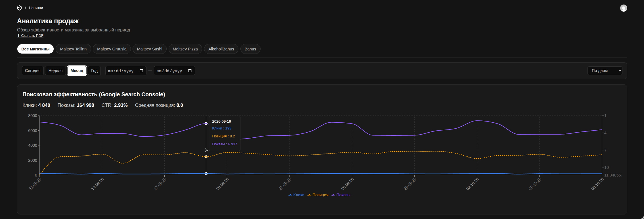This screenshot has height=219, width=644.
Task: Click the 02.10.26 axis date label
Action: pos(473,184)
